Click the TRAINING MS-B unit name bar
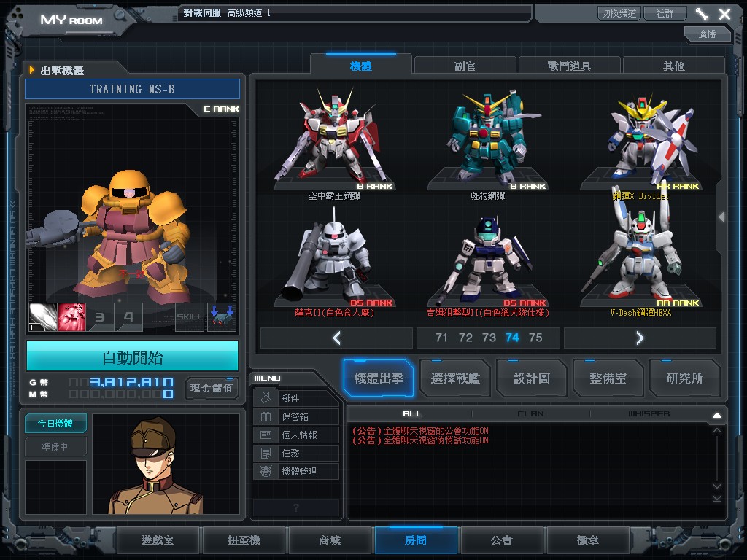The width and height of the screenshot is (747, 560). 133,89
